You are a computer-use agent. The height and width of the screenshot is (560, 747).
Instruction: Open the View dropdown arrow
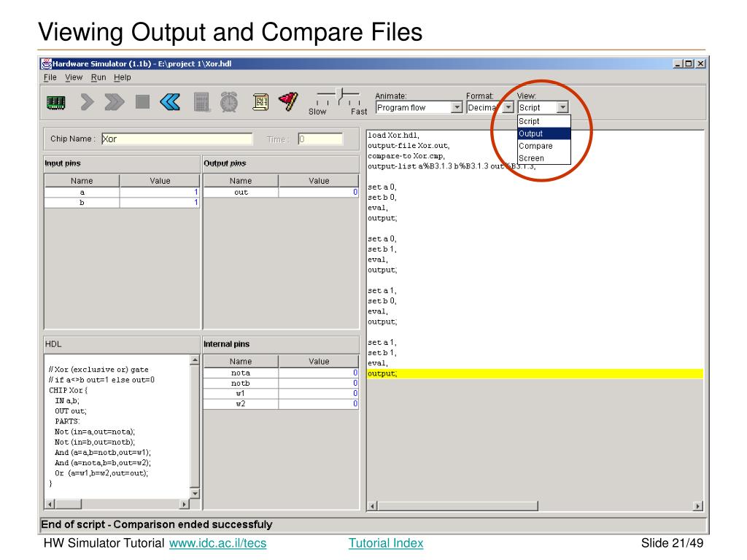point(562,108)
